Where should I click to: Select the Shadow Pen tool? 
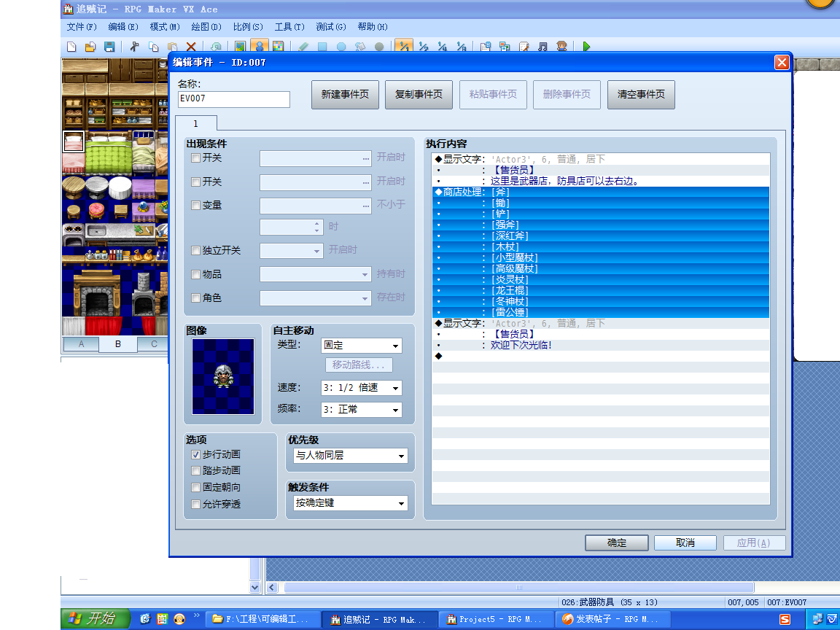[x=379, y=47]
